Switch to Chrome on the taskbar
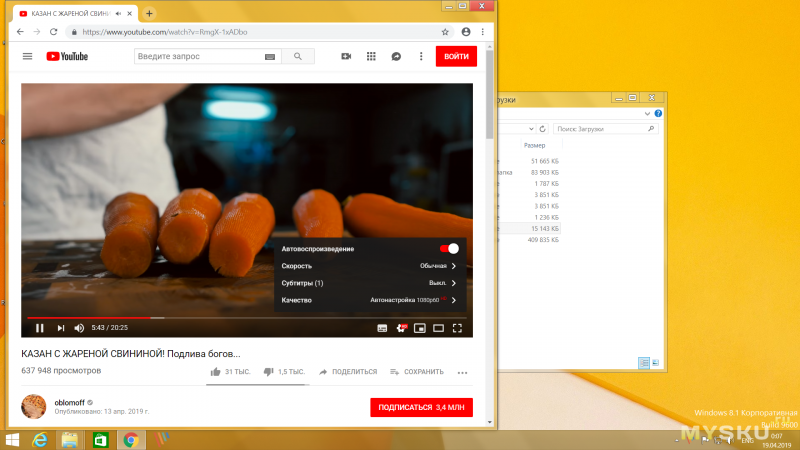The height and width of the screenshot is (450, 800). (131, 440)
